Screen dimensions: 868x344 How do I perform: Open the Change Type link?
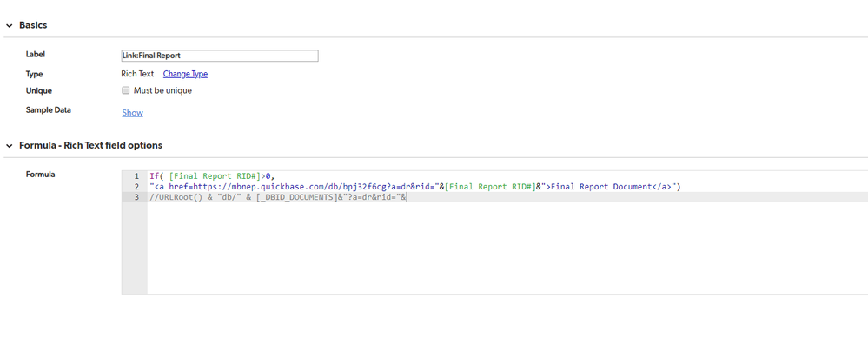185,74
